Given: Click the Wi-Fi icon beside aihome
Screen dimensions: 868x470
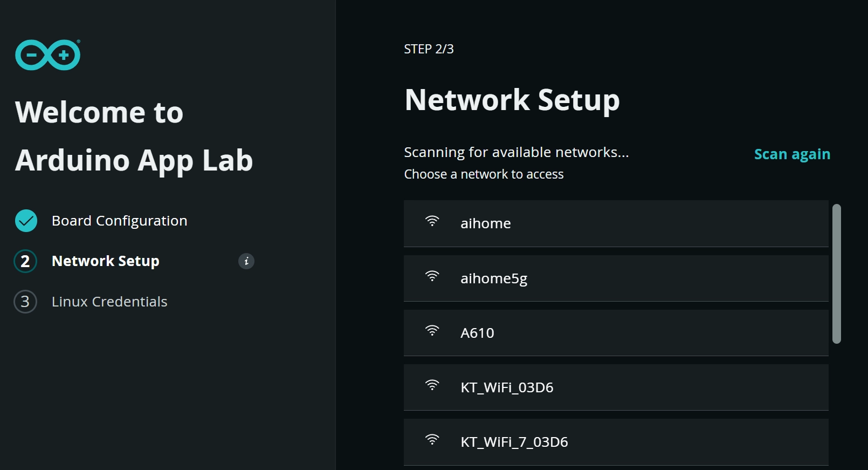Looking at the screenshot, I should pos(432,221).
